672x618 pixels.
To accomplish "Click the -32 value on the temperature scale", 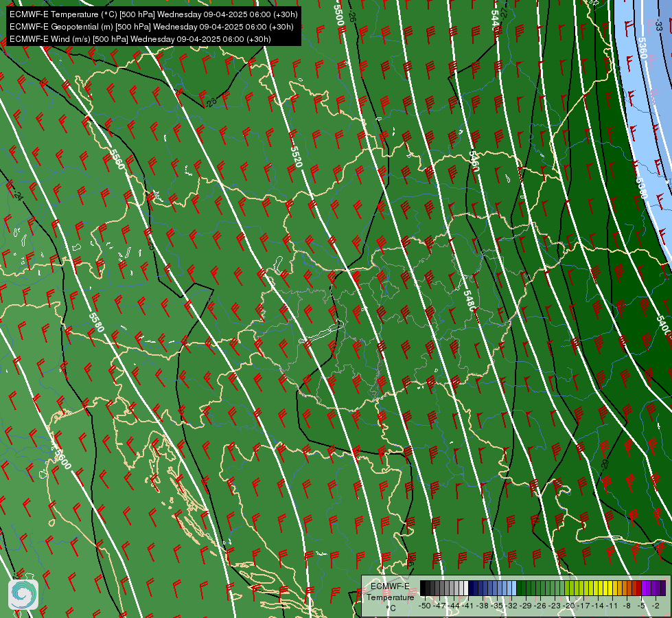I will click(511, 606).
